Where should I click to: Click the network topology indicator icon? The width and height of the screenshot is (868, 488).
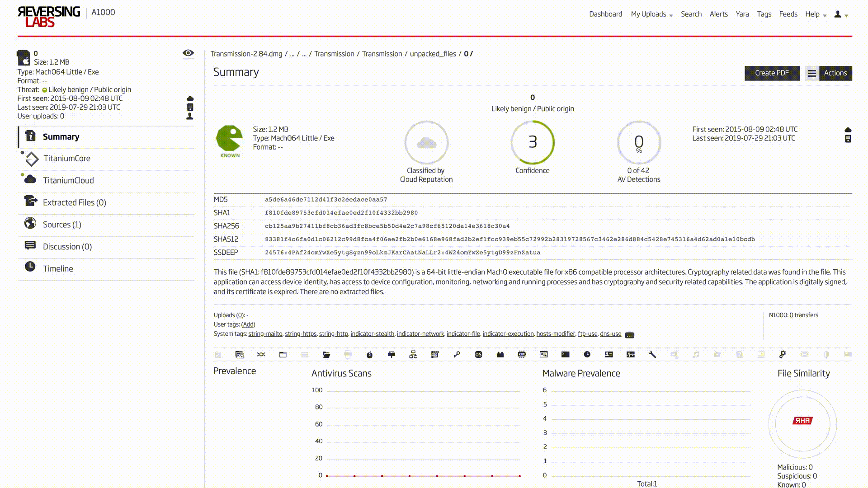point(413,355)
